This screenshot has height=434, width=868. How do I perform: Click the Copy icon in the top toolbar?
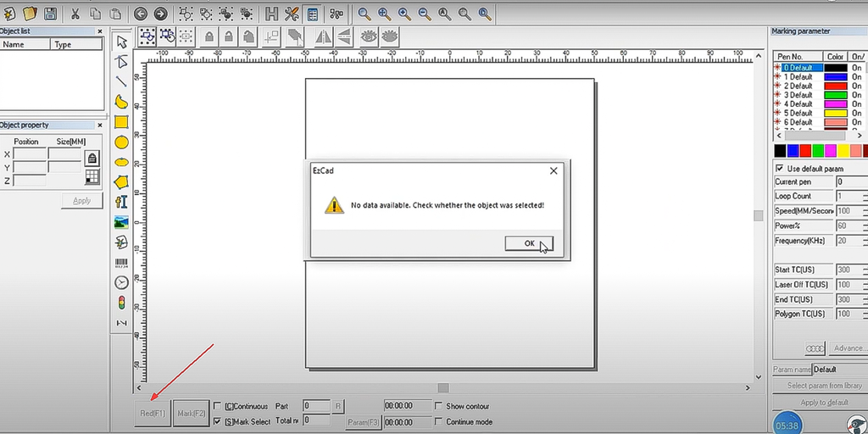click(95, 14)
